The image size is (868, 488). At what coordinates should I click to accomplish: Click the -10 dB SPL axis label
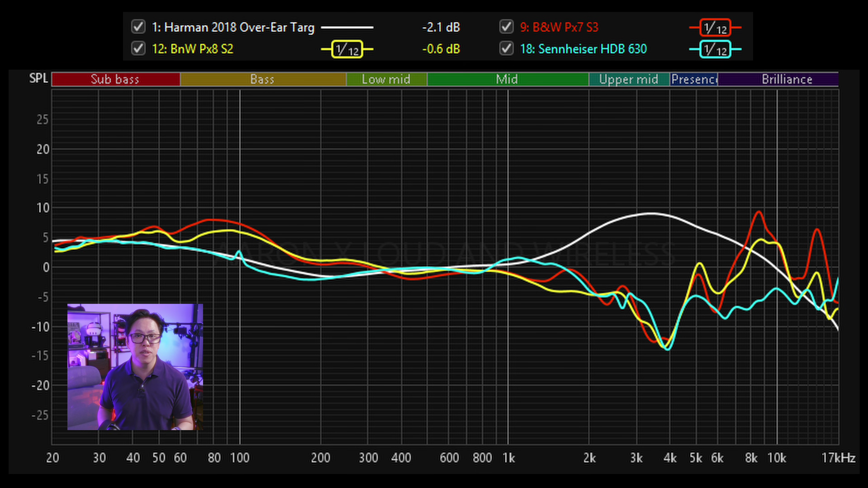[40, 327]
